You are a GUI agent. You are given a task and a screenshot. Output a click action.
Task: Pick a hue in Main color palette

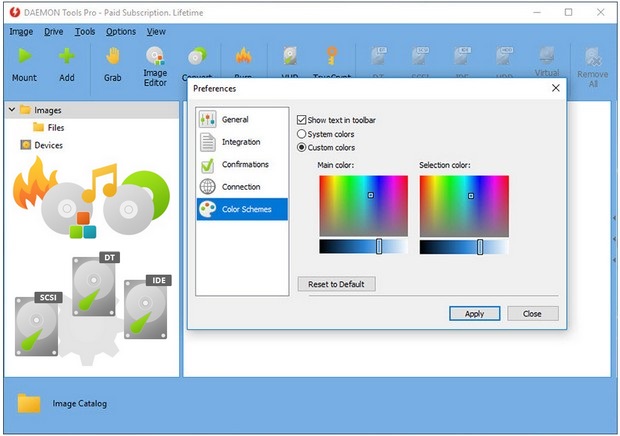(363, 206)
